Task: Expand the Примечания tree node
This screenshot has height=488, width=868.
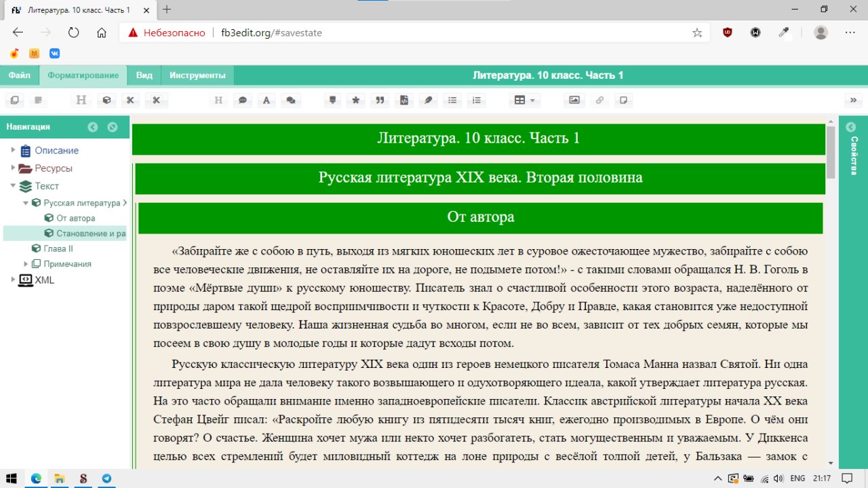Action: pos(26,264)
